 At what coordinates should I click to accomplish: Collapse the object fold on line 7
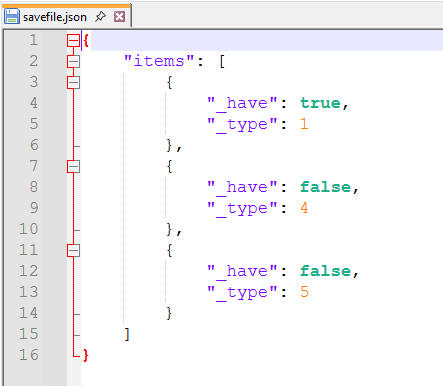tap(73, 166)
